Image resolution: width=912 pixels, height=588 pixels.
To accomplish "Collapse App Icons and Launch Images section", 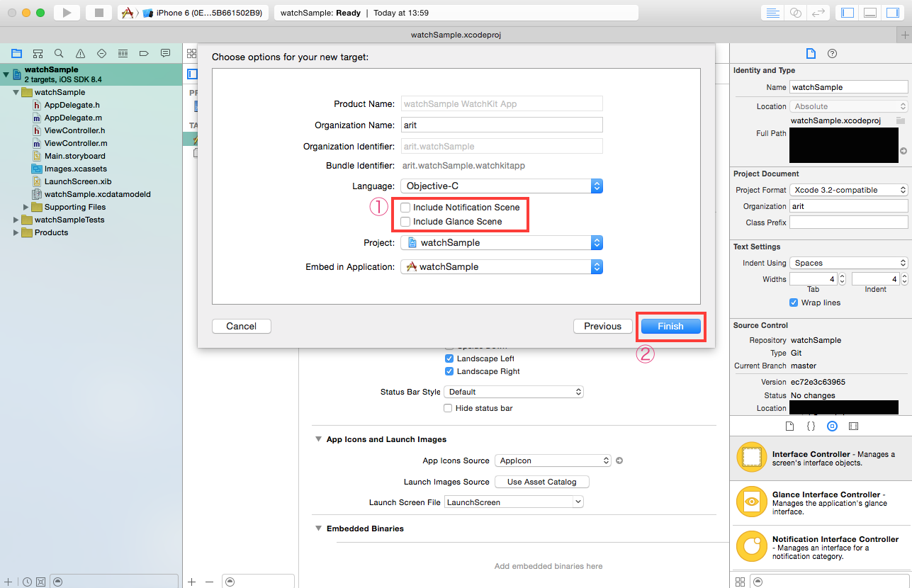I will click(x=318, y=439).
